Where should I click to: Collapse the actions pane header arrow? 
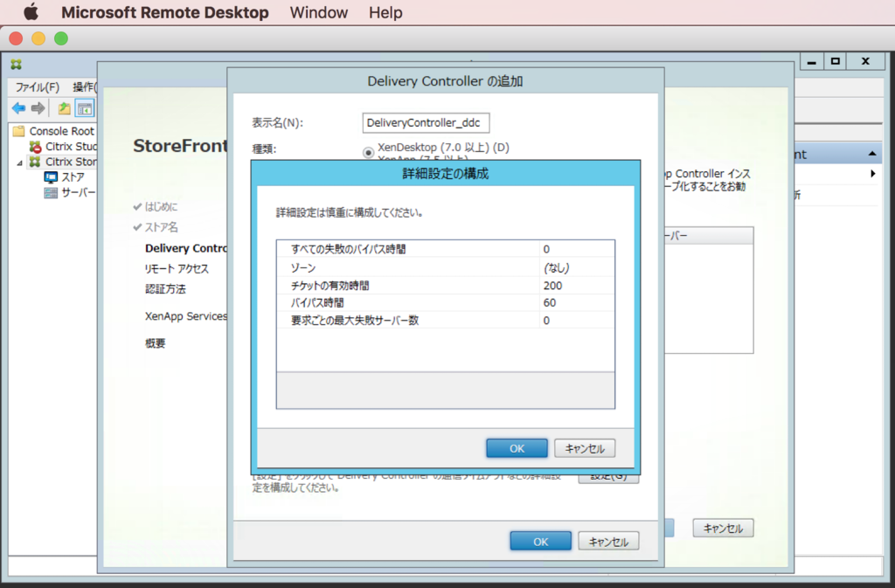pos(872,154)
